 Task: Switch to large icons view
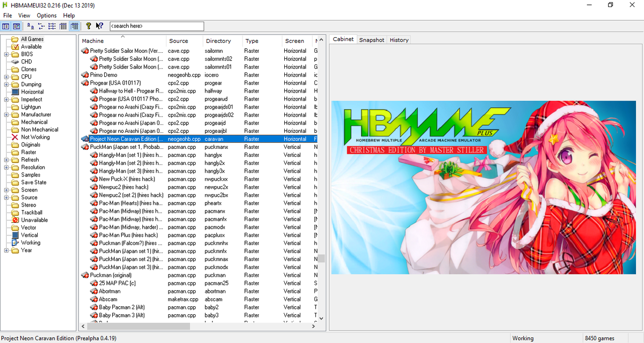click(31, 26)
